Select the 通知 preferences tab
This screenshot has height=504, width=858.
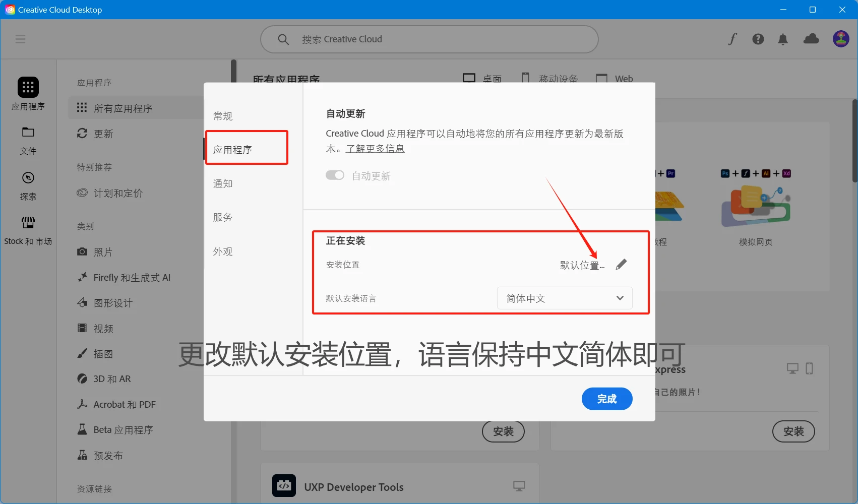point(223,183)
